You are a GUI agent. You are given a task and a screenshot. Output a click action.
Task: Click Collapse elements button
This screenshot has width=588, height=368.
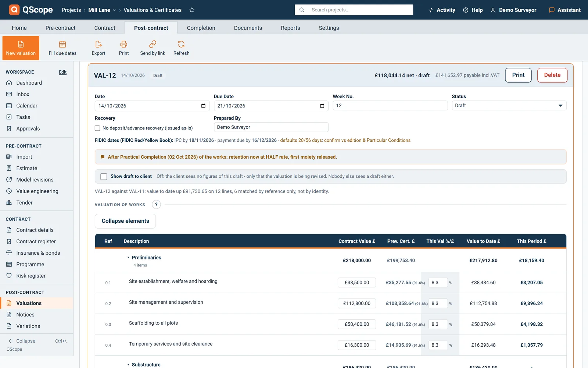[x=125, y=221]
